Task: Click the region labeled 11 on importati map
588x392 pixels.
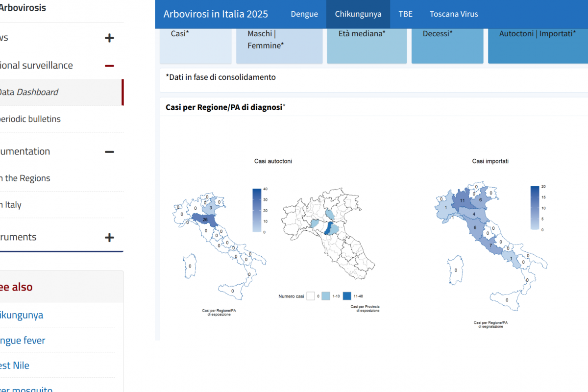Action: [462, 200]
